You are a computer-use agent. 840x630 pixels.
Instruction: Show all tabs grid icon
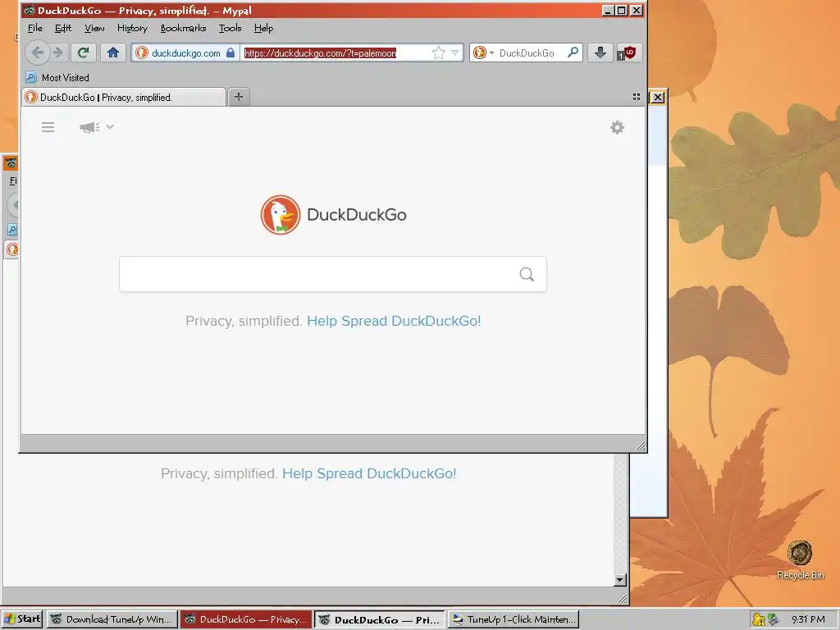tap(637, 97)
